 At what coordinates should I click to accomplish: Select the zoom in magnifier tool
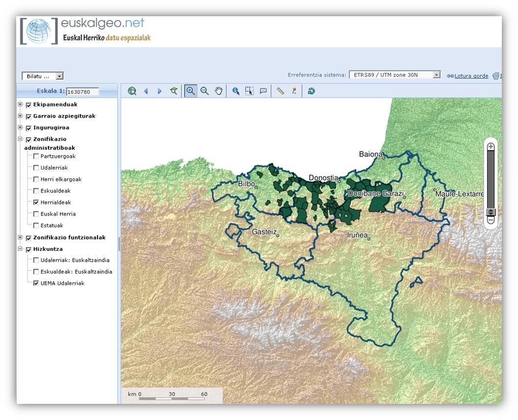click(191, 91)
